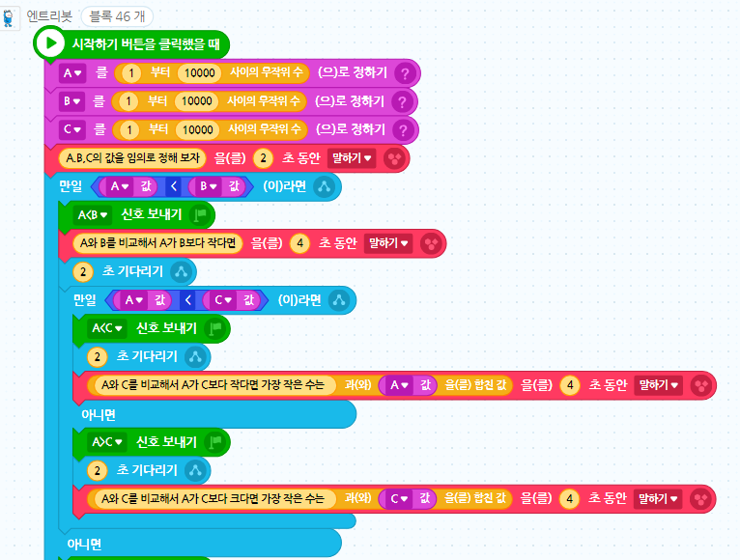Click the 4 seconds field on 'A가 B보다 작다면' block
The height and width of the screenshot is (560, 740).
[299, 243]
